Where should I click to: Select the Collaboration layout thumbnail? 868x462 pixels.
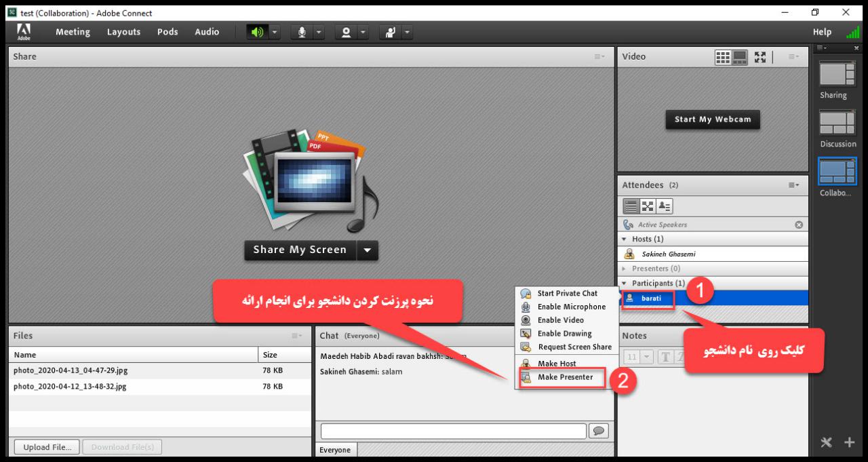point(839,171)
